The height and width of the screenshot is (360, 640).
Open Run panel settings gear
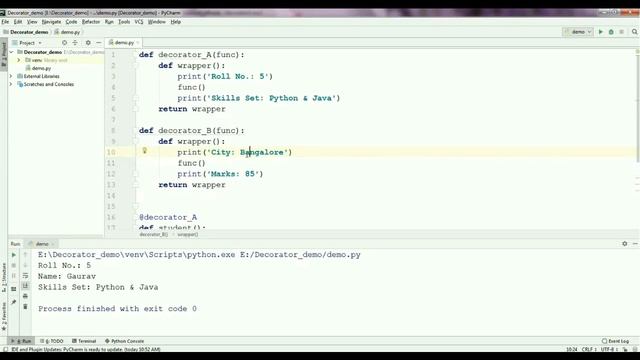pos(624,244)
